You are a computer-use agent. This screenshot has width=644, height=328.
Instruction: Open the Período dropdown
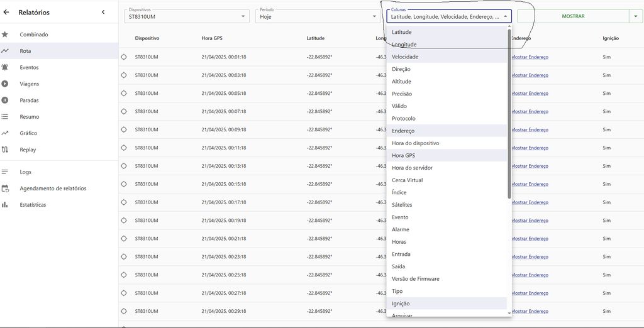(x=374, y=16)
